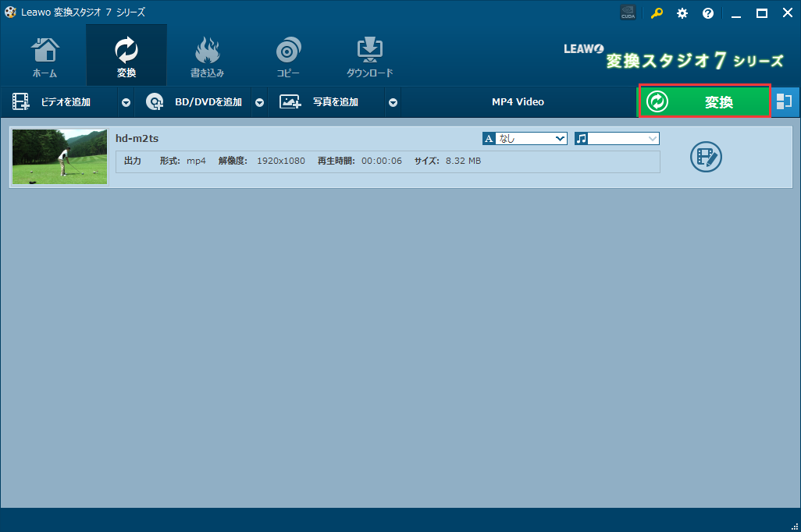801x532 pixels.
Task: Click the golf video thumbnail
Action: click(x=60, y=157)
